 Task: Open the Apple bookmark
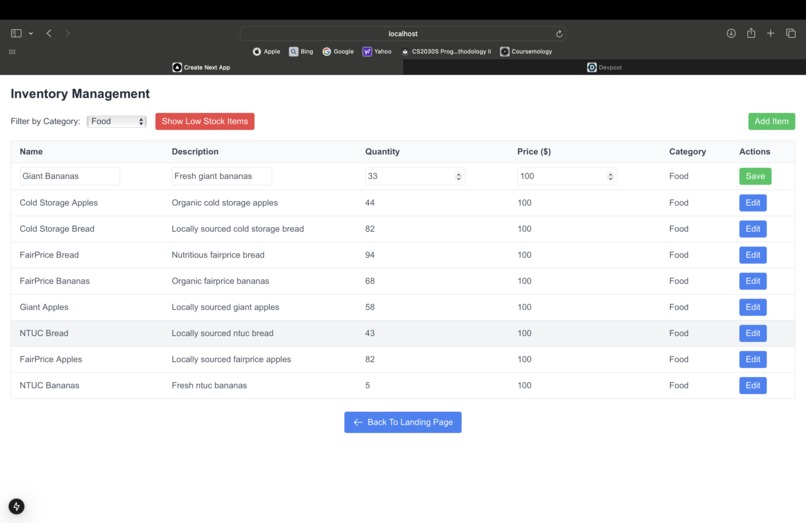pos(266,51)
